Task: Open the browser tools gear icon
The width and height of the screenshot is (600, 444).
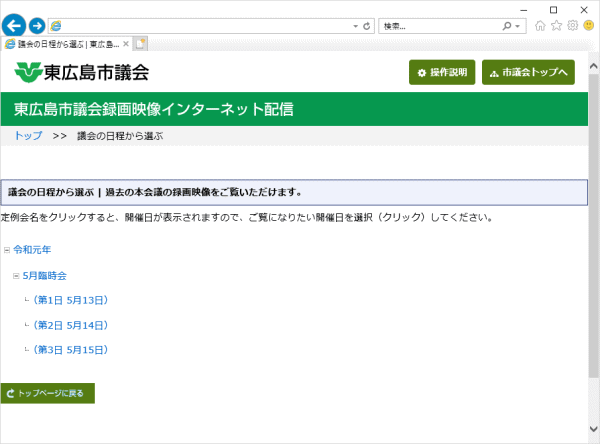Action: point(572,26)
